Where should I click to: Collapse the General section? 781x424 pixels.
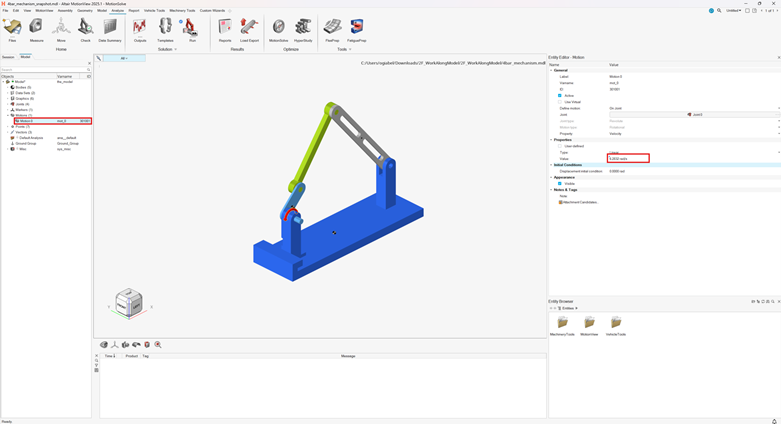551,71
